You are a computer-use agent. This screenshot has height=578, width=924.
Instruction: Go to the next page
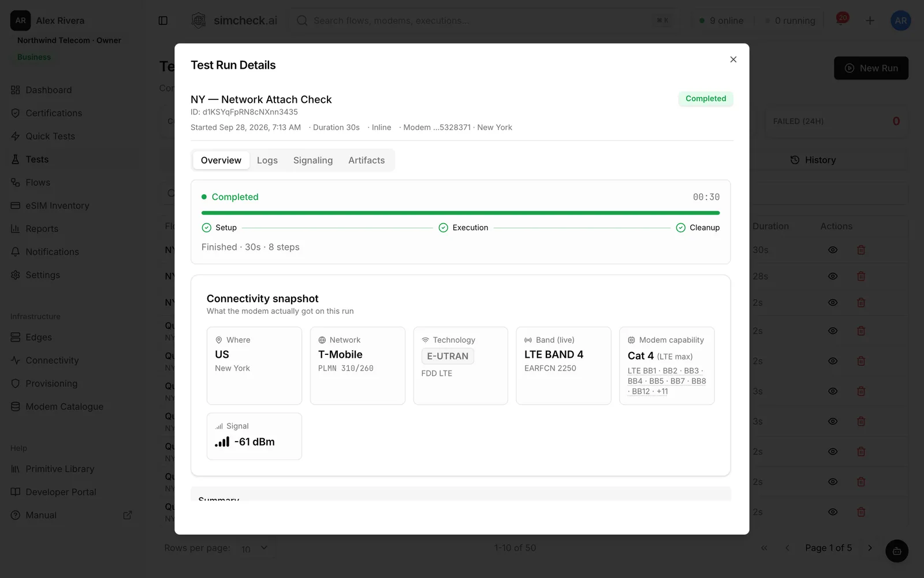pos(870,548)
